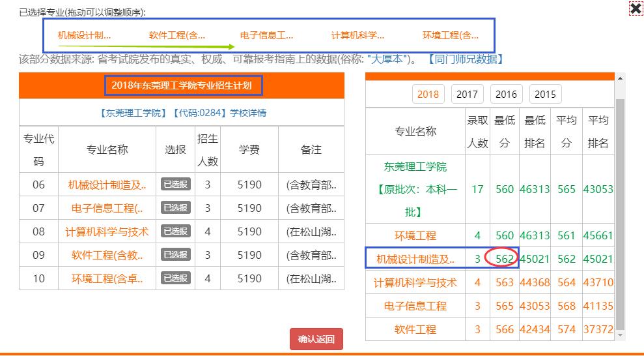Click the average score 568 cell

tap(567, 306)
